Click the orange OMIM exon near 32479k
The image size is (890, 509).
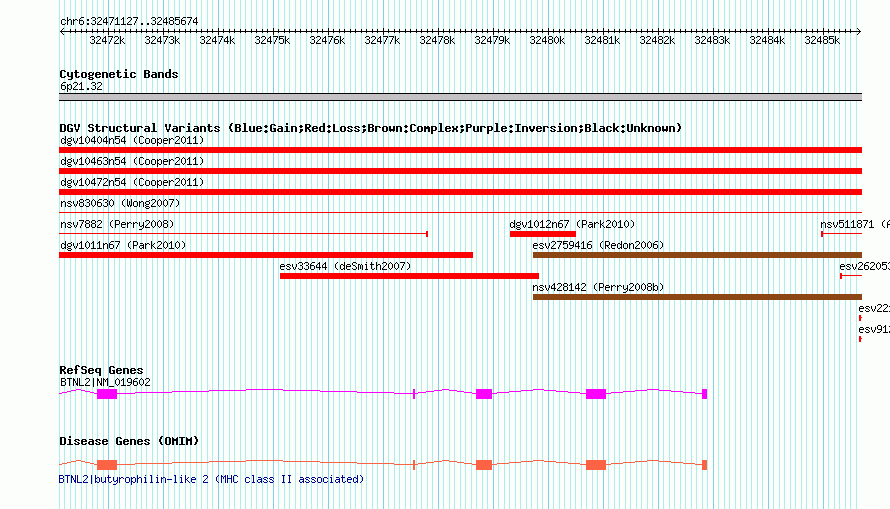coord(484,465)
